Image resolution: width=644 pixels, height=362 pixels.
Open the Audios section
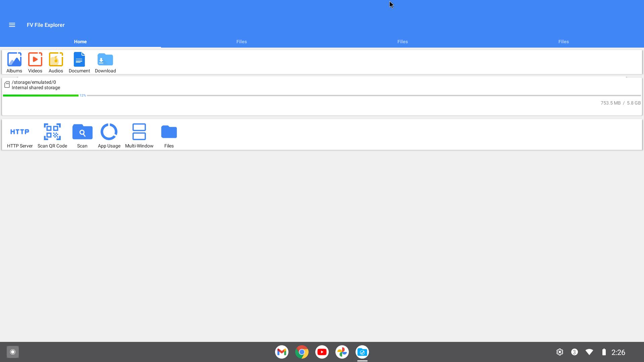pos(55,62)
